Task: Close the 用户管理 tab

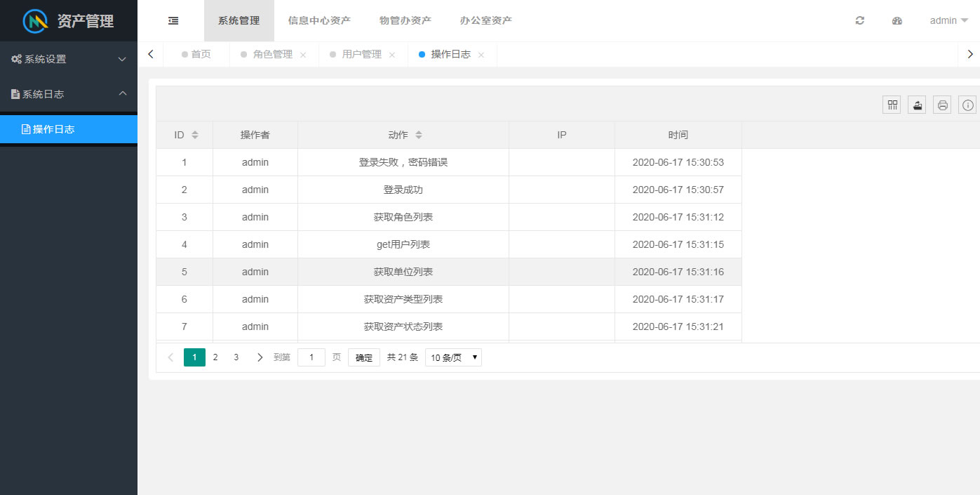Action: (392, 55)
